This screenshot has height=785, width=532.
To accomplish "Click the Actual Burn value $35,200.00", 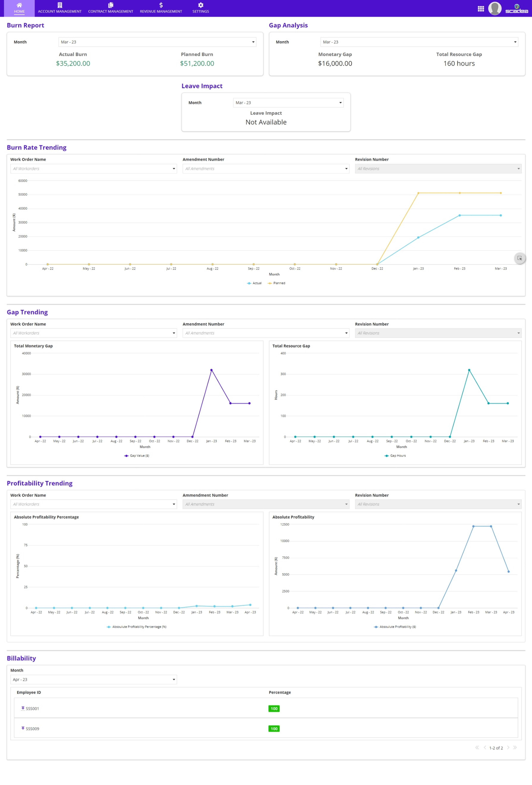I will pyautogui.click(x=73, y=63).
